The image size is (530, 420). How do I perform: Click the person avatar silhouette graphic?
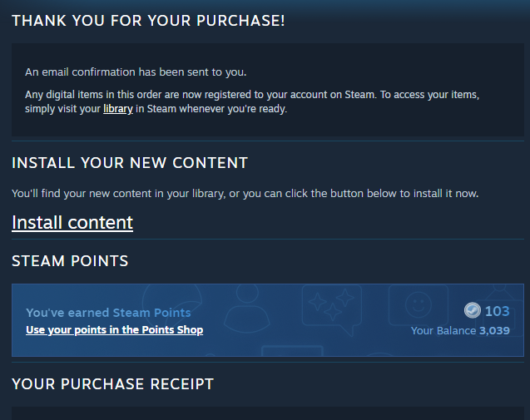[247, 309]
